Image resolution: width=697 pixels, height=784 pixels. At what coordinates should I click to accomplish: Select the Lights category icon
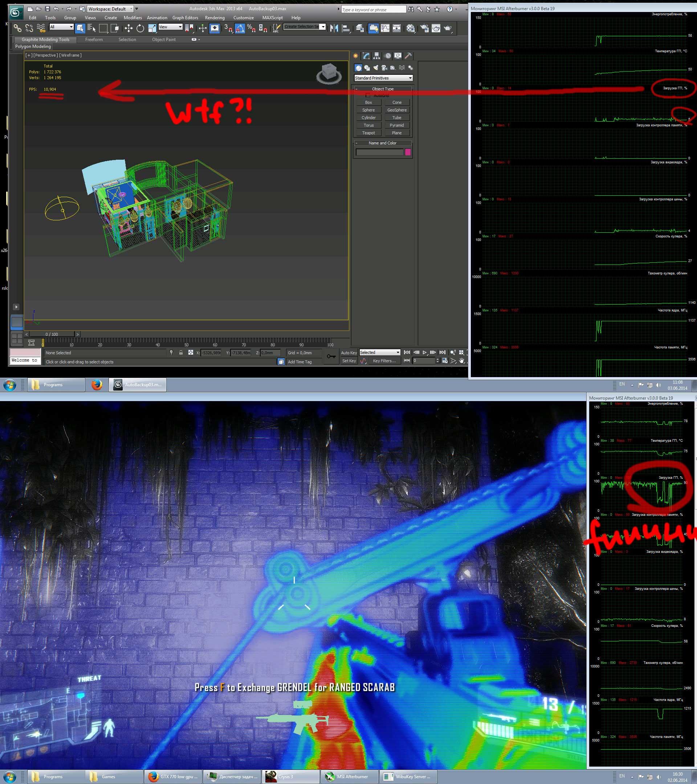(375, 68)
